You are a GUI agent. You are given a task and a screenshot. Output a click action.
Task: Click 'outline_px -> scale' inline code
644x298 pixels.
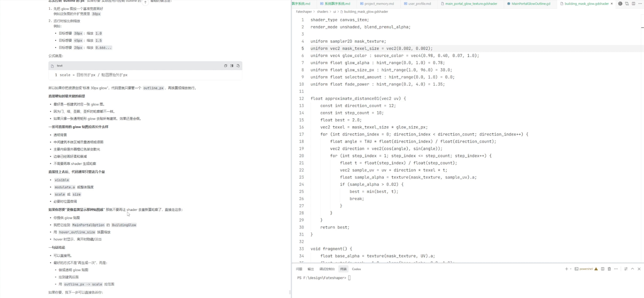(83, 284)
